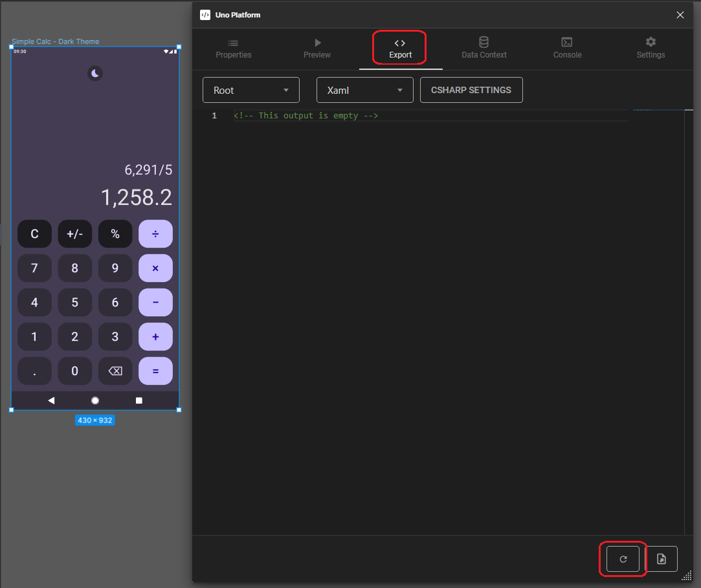The image size is (701, 588).
Task: Switch to the Data Context tab
Action: coord(484,49)
